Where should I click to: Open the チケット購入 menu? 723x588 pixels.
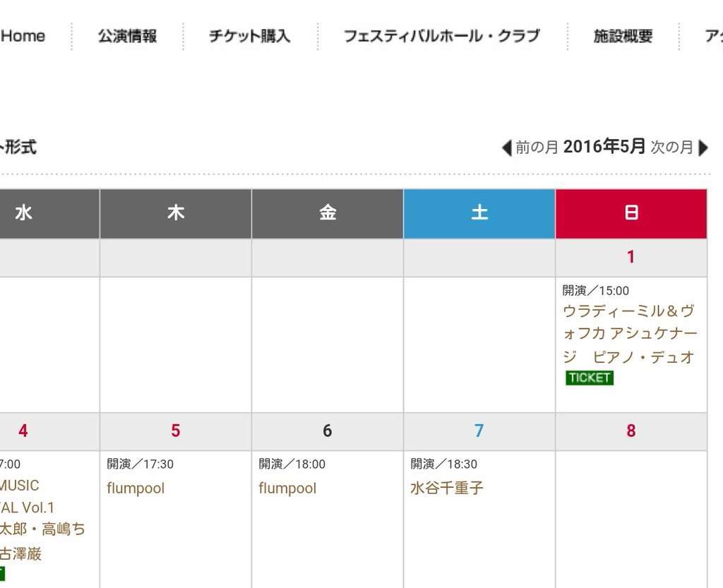tap(249, 36)
